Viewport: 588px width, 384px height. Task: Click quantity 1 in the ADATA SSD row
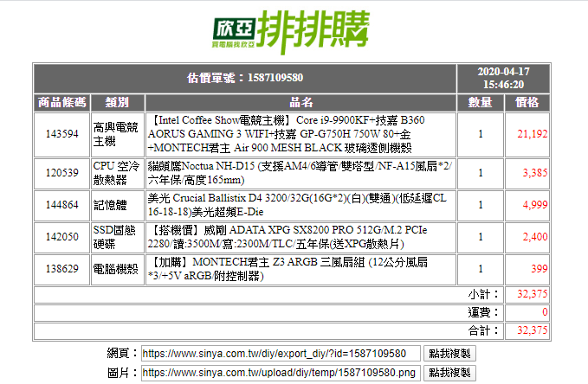(x=481, y=237)
